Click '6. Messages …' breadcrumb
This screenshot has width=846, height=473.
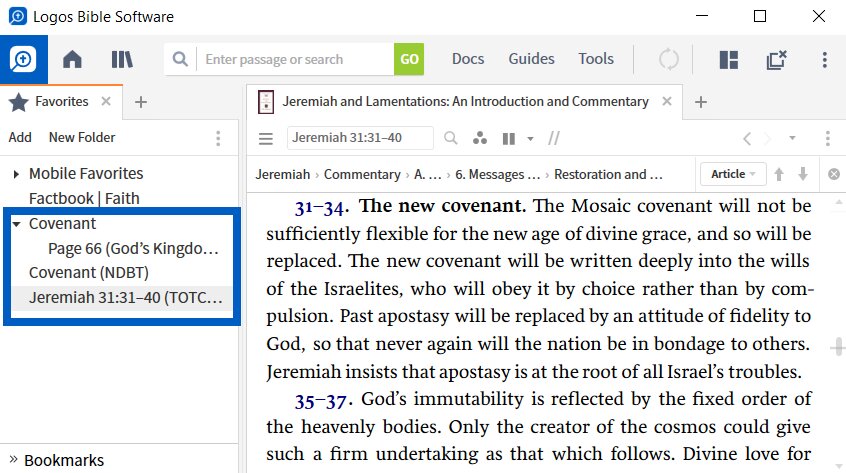pos(497,175)
